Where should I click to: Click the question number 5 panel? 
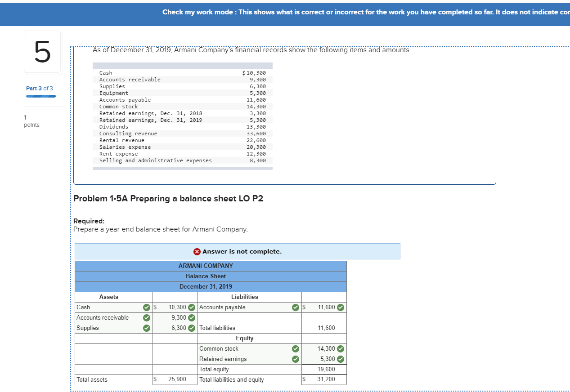click(x=43, y=52)
